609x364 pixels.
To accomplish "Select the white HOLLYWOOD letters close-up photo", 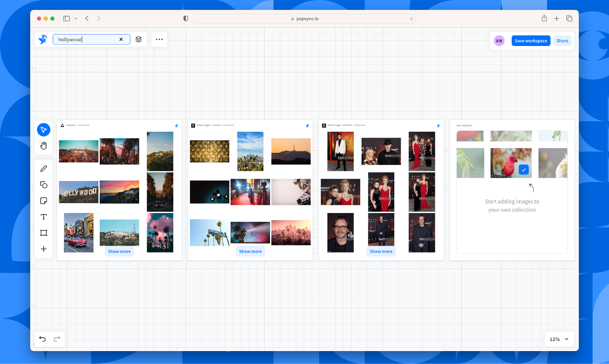I will [79, 192].
